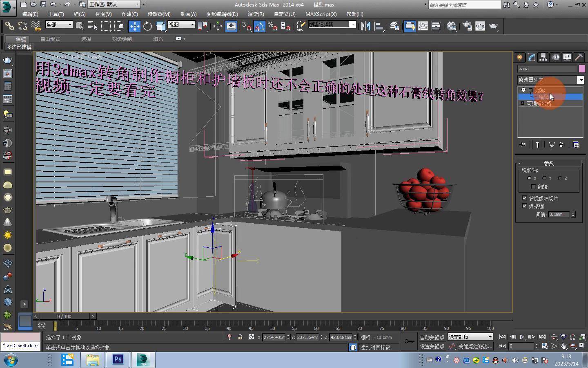Open the Curve Editor
The height and width of the screenshot is (368, 588).
pos(423,26)
